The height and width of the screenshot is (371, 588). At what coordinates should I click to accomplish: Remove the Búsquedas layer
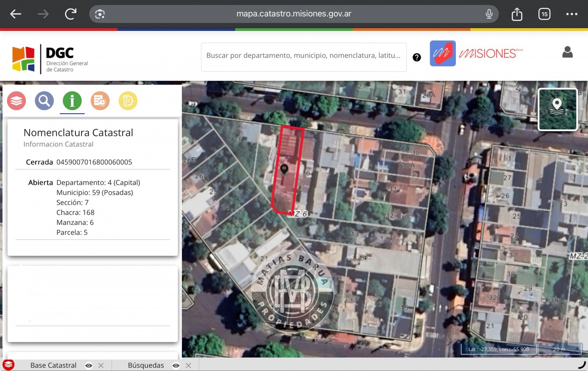(x=188, y=366)
